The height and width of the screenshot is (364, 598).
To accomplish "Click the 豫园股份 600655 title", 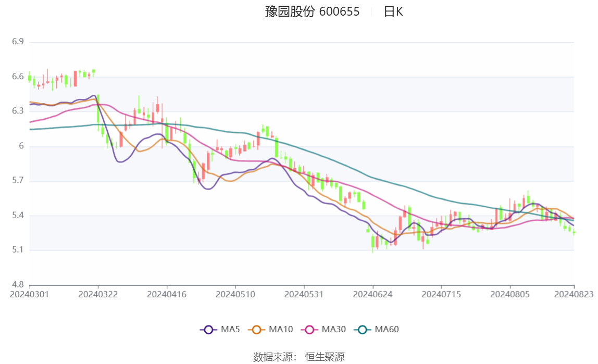I will pos(312,12).
